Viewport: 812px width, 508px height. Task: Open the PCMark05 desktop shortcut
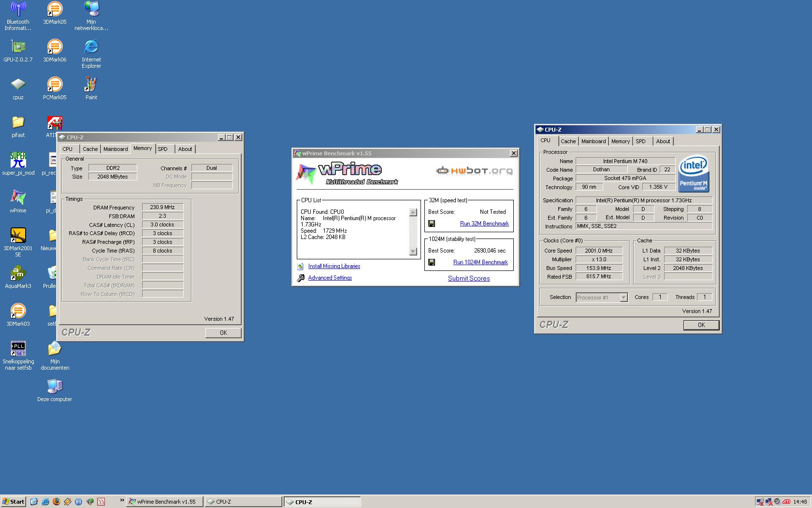[x=55, y=89]
